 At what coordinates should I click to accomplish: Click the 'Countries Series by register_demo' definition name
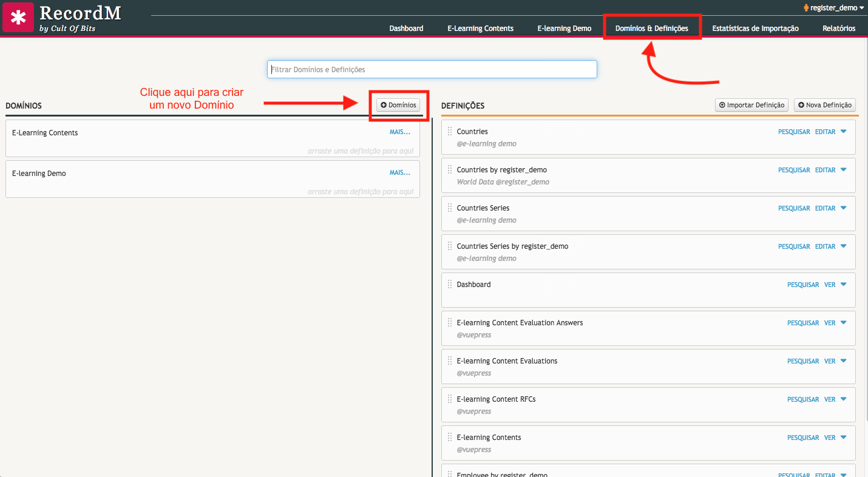(x=513, y=246)
